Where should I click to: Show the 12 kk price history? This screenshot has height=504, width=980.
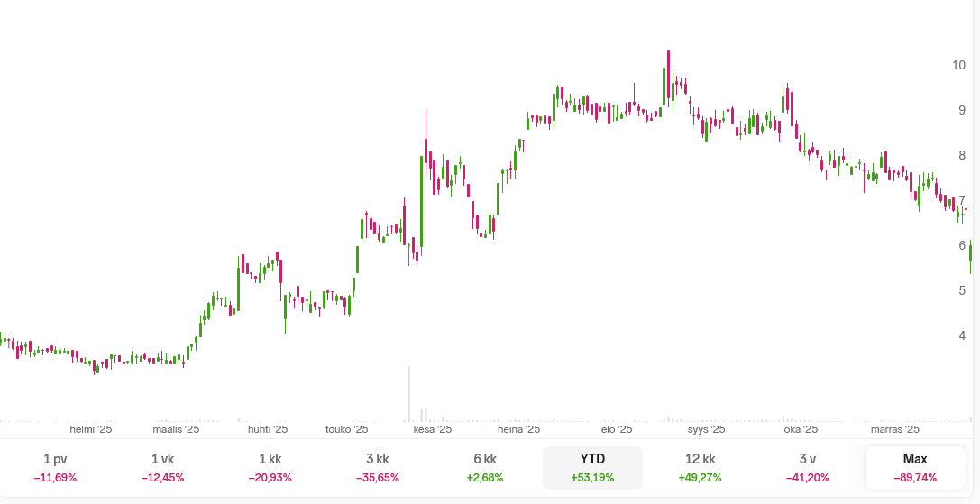[x=700, y=467]
